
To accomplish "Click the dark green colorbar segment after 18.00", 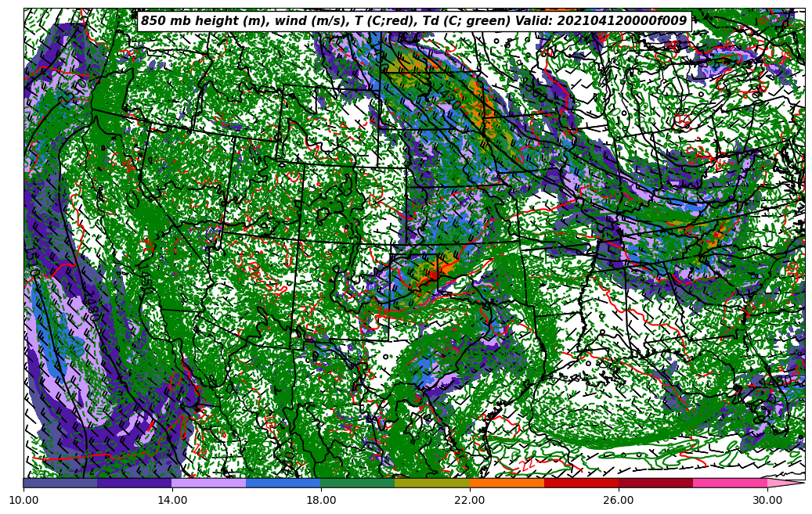I will pos(358,483).
